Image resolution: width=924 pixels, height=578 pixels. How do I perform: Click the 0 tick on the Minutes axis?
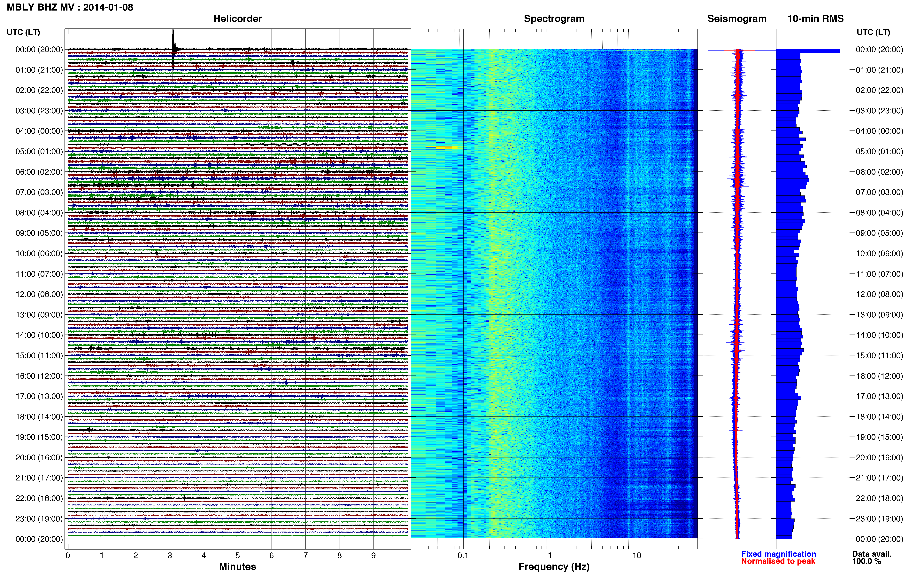68,556
